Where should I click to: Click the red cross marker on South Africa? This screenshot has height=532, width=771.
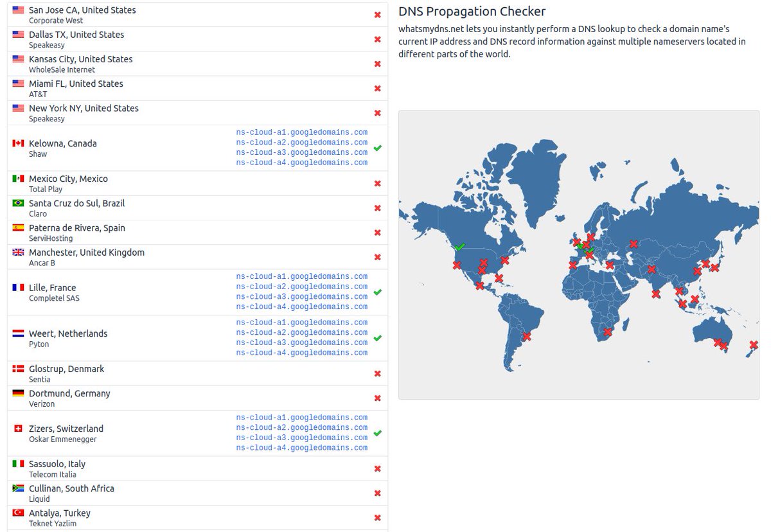coord(608,332)
